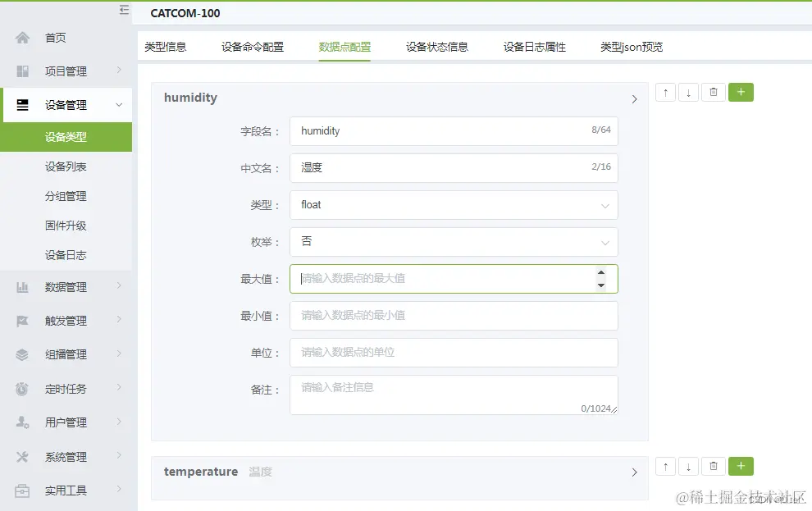
Task: Open 分组管理 in the sidebar
Action: click(x=66, y=196)
